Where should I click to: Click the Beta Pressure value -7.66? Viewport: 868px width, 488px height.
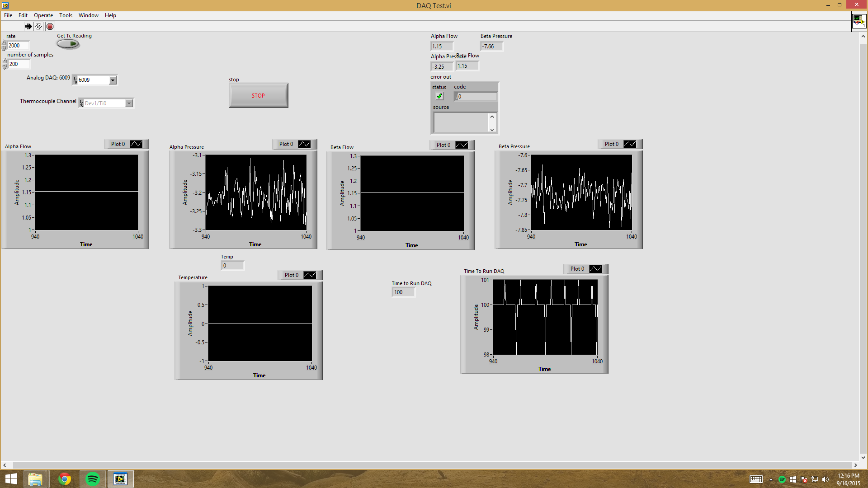point(491,46)
